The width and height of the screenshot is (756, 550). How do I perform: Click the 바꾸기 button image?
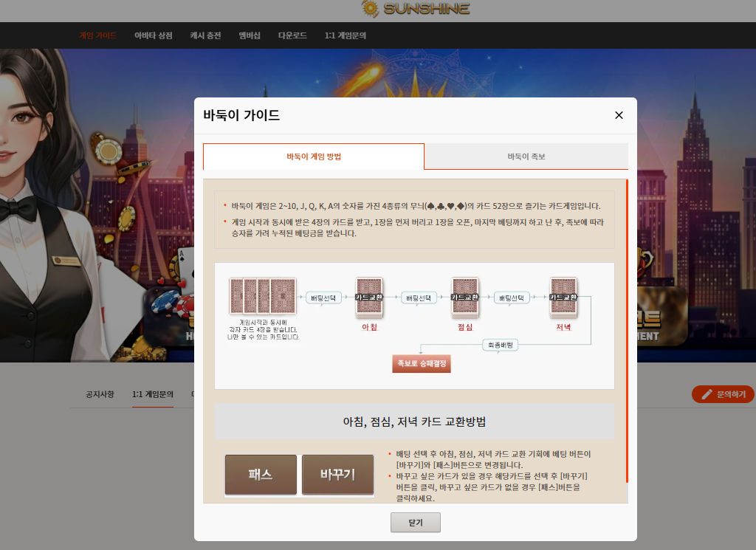(x=338, y=474)
